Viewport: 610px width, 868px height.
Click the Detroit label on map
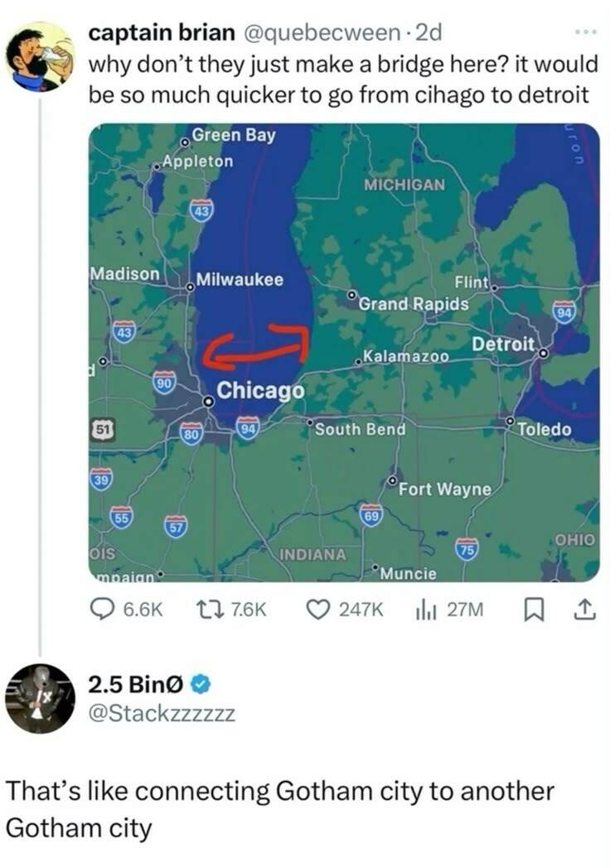503,343
